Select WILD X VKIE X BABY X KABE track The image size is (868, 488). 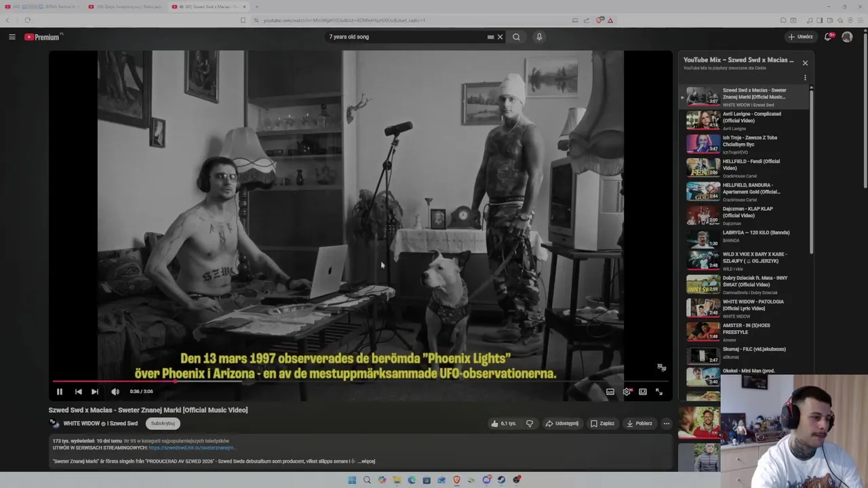coord(745,261)
